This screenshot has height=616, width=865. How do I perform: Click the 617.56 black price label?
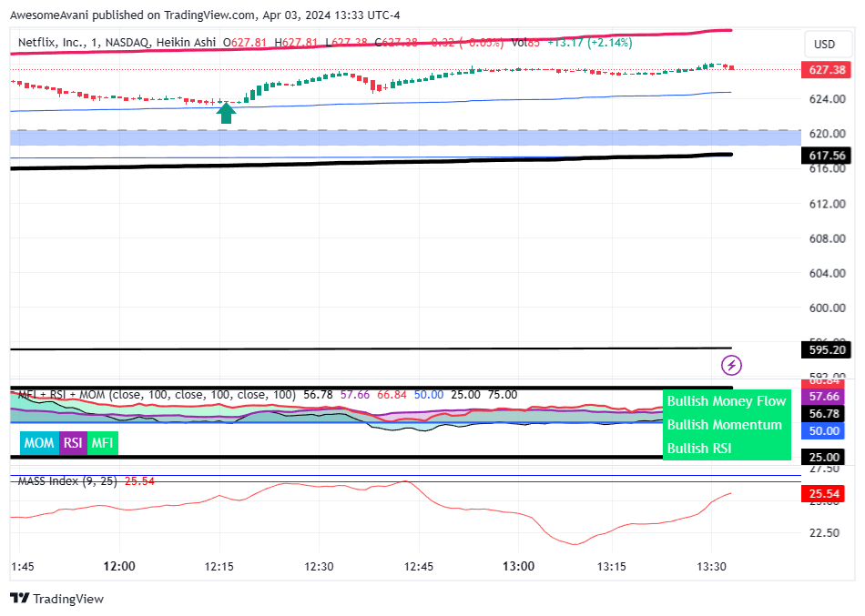(x=827, y=156)
